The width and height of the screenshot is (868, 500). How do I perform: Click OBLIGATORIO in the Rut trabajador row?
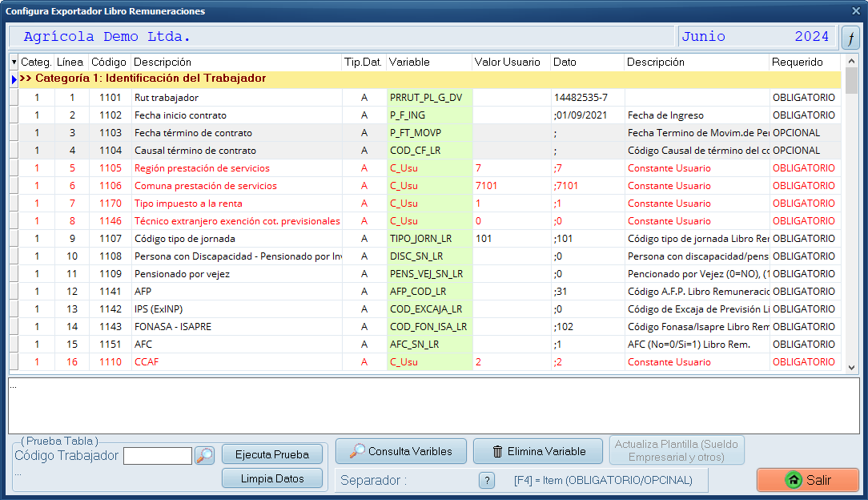[x=804, y=98]
